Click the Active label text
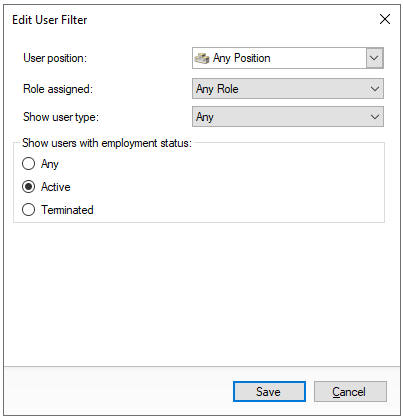 (x=56, y=187)
